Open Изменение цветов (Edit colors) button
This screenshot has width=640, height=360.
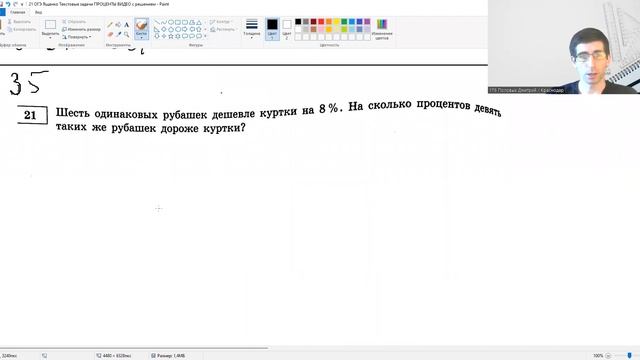[x=382, y=29]
